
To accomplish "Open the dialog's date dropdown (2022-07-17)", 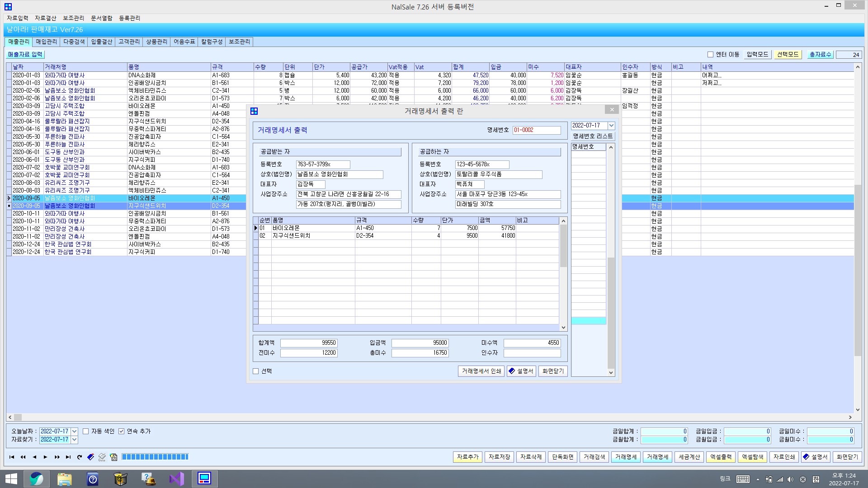I will coord(611,126).
